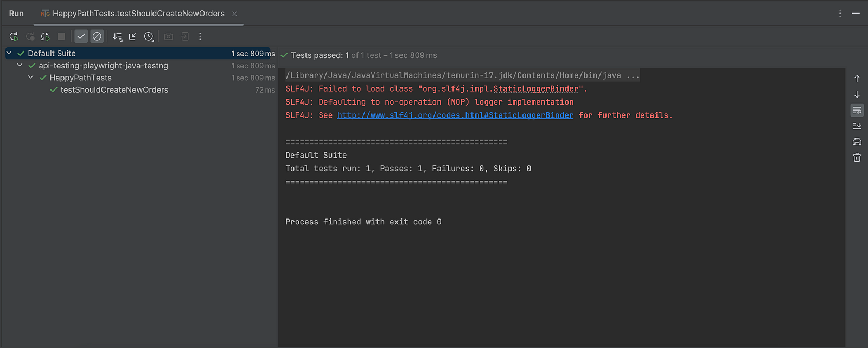Click the TestNG icon on run tab

pyautogui.click(x=45, y=14)
